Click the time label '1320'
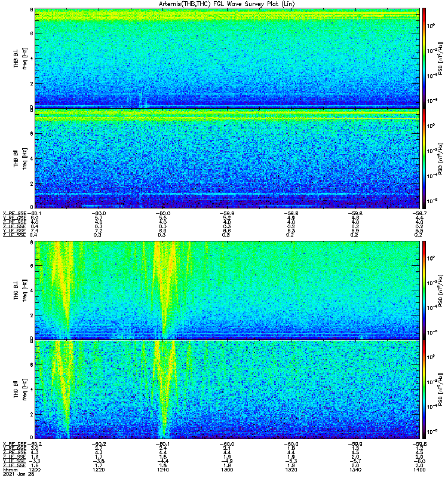The width and height of the screenshot is (448, 478). pos(291,470)
